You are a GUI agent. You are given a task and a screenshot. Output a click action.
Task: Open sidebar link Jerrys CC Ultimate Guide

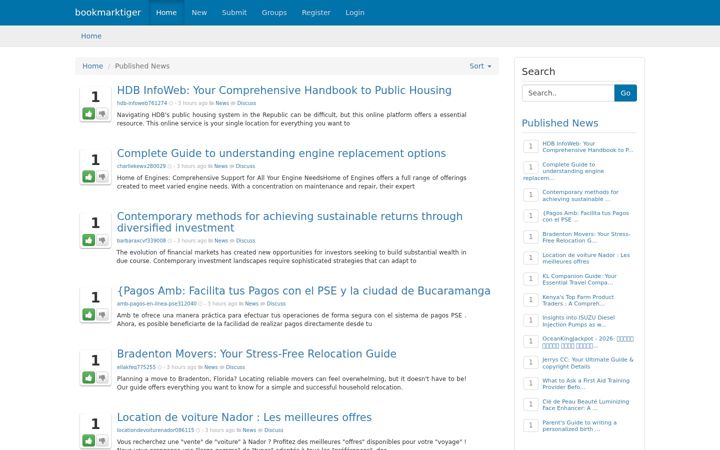point(588,363)
